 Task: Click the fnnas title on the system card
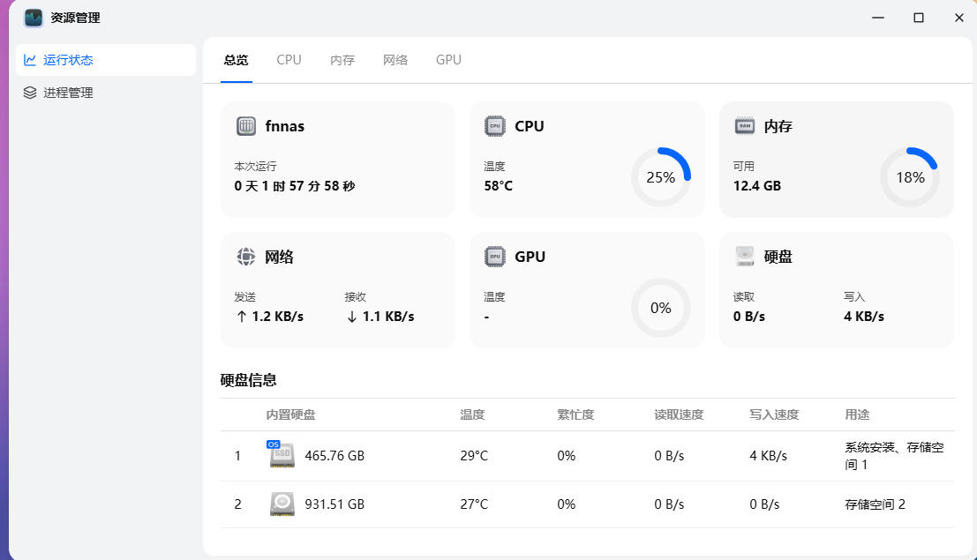tap(285, 126)
